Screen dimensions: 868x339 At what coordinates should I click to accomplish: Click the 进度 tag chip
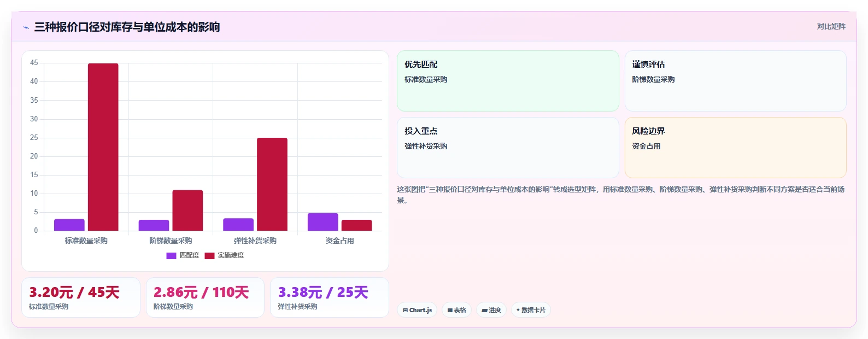point(491,310)
